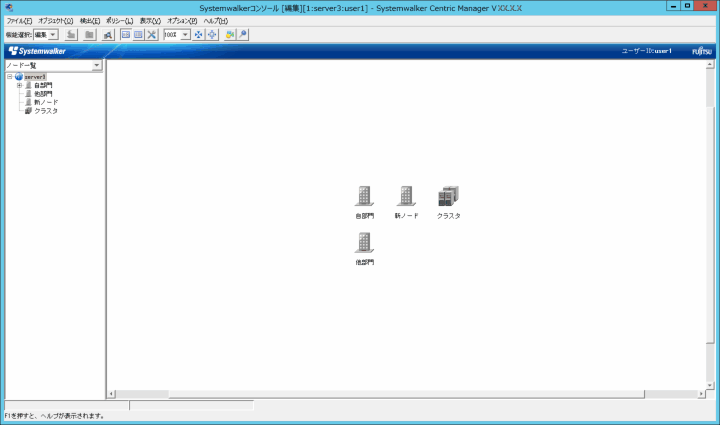This screenshot has height=425, width=720.
Task: Open the ノード一覧 dropdown
Action: (x=96, y=65)
